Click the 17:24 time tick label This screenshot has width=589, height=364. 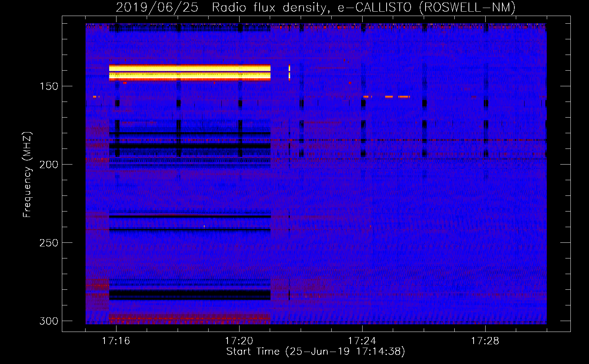362,341
